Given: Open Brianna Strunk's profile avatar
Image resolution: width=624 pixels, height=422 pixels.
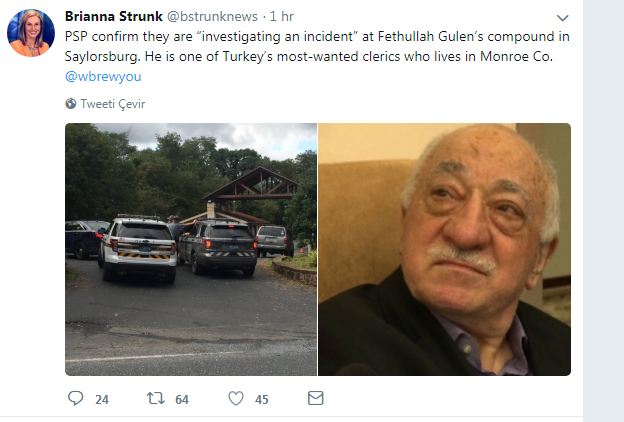Looking at the screenshot, I should click(31, 33).
